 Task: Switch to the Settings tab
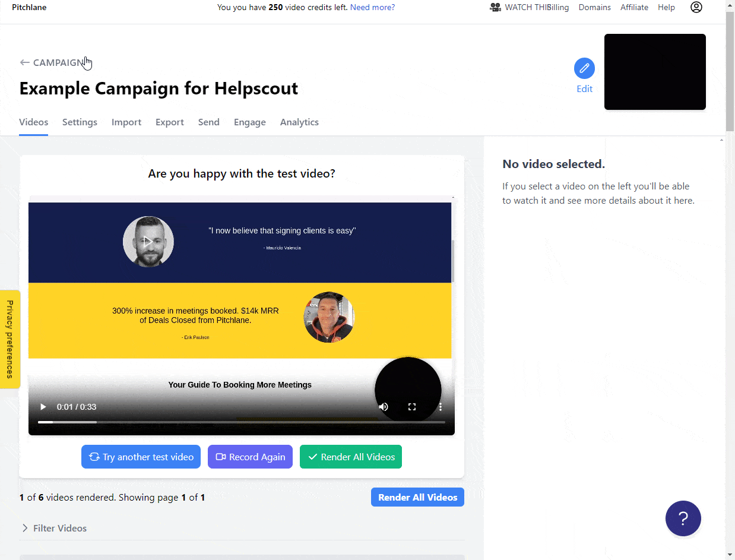coord(80,122)
